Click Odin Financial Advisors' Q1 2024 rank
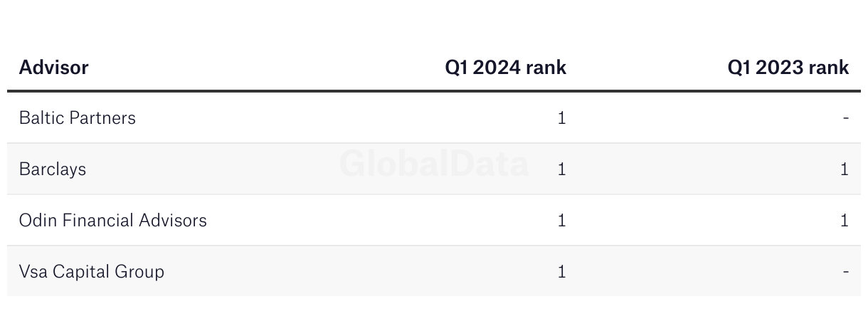The height and width of the screenshot is (326, 868). tap(561, 220)
